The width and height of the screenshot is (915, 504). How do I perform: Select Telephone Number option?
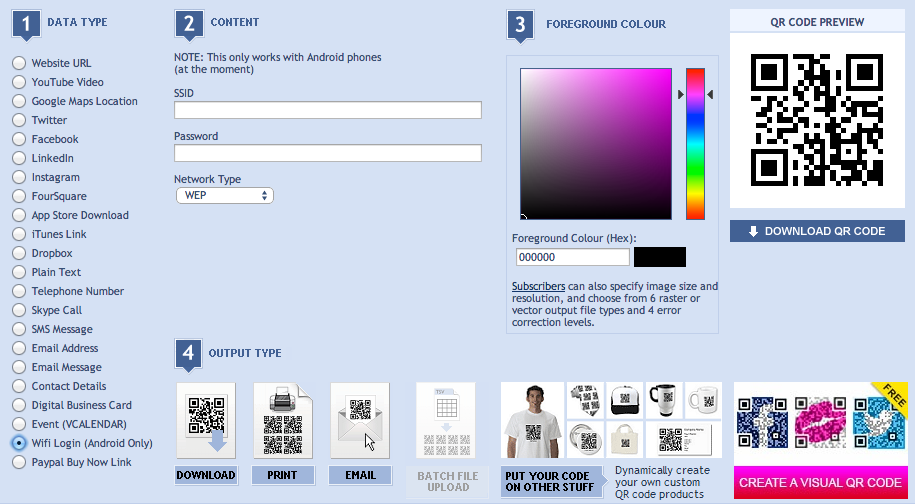click(19, 291)
